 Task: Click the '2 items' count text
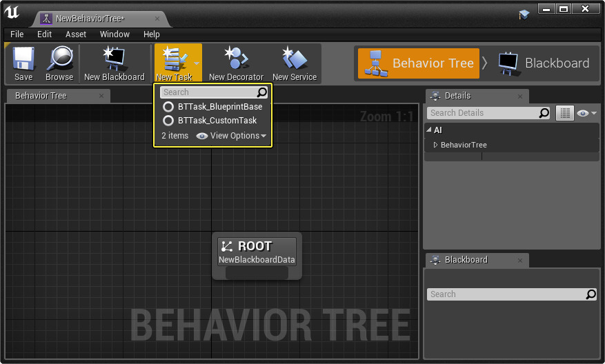pos(175,136)
